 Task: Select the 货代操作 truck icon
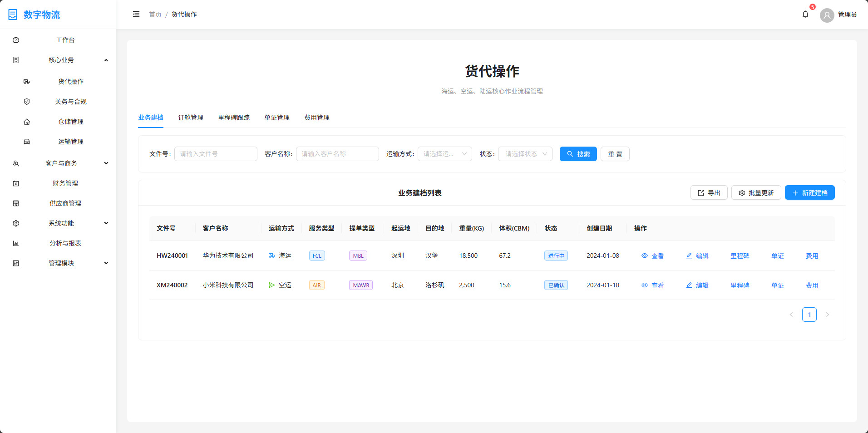click(27, 82)
